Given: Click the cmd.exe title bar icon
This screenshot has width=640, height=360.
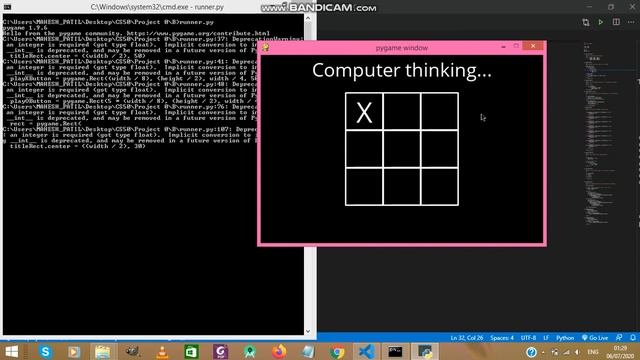Looking at the screenshot, I should pos(7,7).
